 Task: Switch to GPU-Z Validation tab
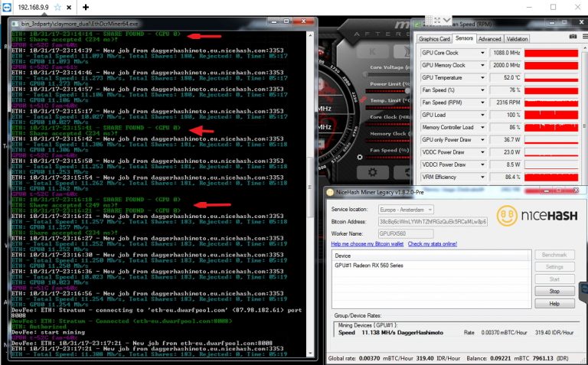pyautogui.click(x=517, y=39)
